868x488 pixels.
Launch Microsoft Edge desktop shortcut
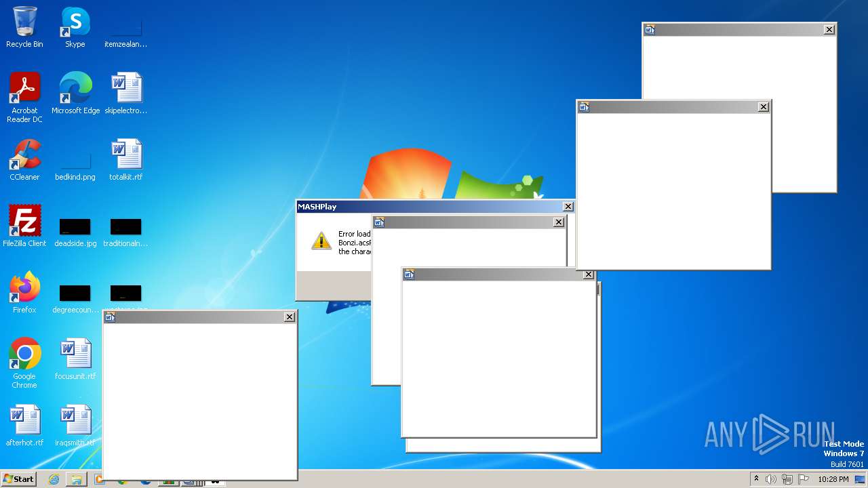coord(75,94)
